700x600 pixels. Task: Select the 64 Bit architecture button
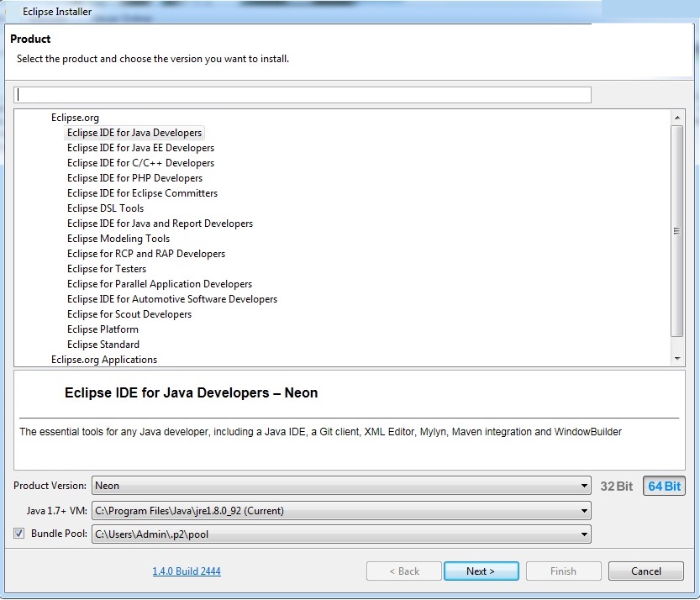[664, 487]
